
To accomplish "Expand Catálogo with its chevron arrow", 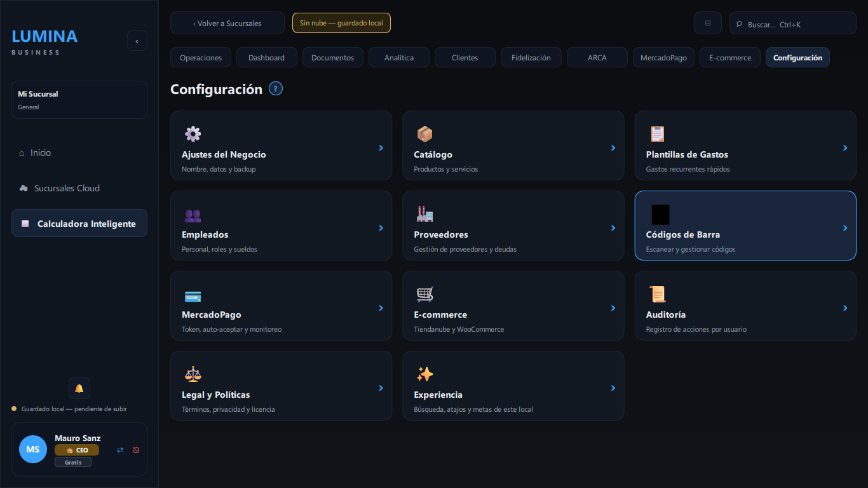I will [x=613, y=147].
